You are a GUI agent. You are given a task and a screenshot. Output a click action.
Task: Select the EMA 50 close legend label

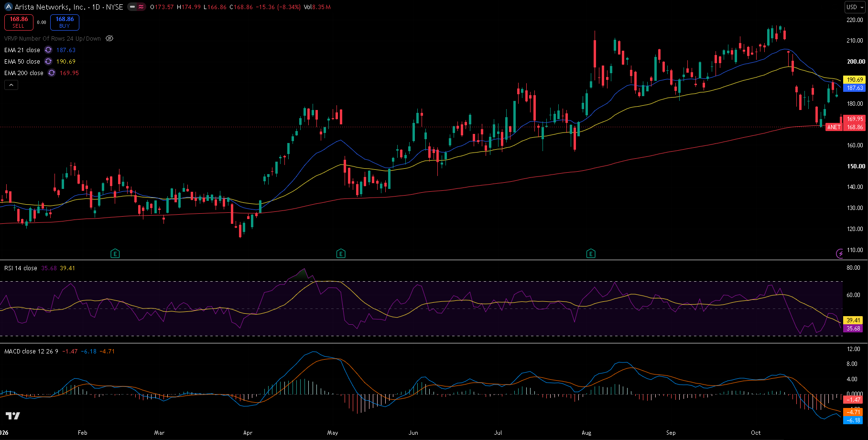(22, 62)
